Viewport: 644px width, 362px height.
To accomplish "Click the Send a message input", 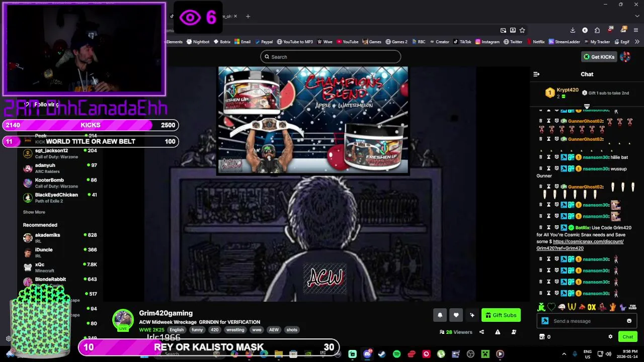I will tap(587, 321).
